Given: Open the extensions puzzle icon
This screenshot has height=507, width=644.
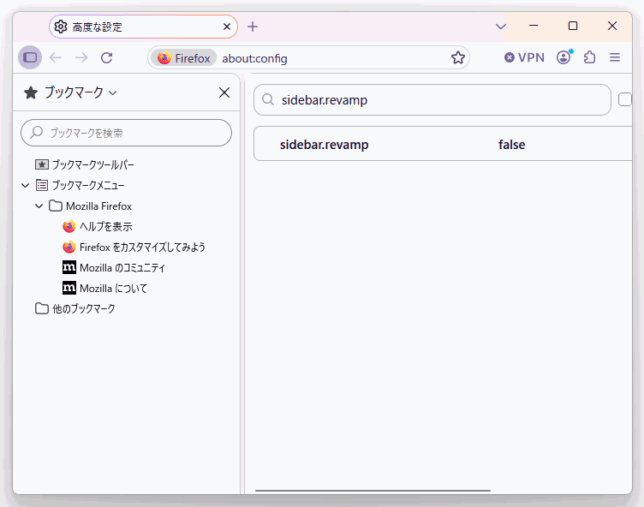Looking at the screenshot, I should pyautogui.click(x=589, y=57).
